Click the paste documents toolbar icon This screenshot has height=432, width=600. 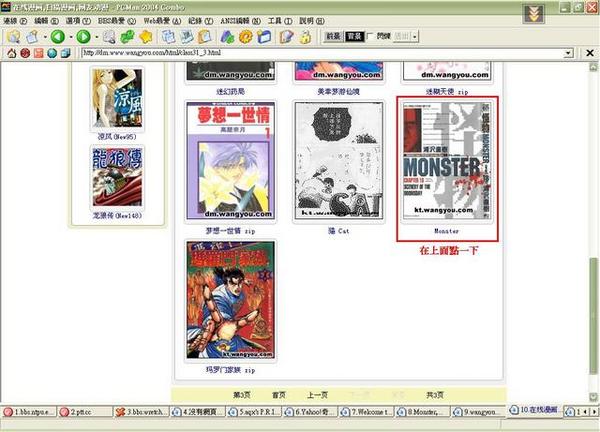[x=187, y=37]
